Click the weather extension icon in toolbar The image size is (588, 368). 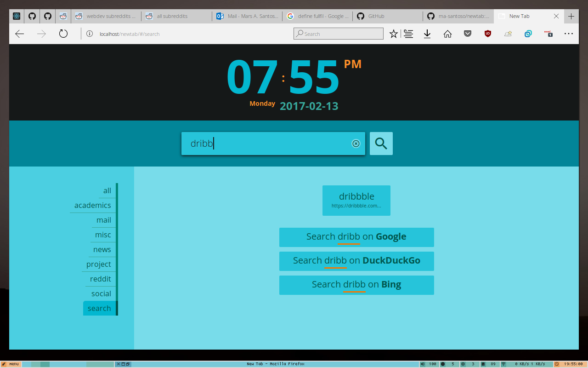[508, 34]
